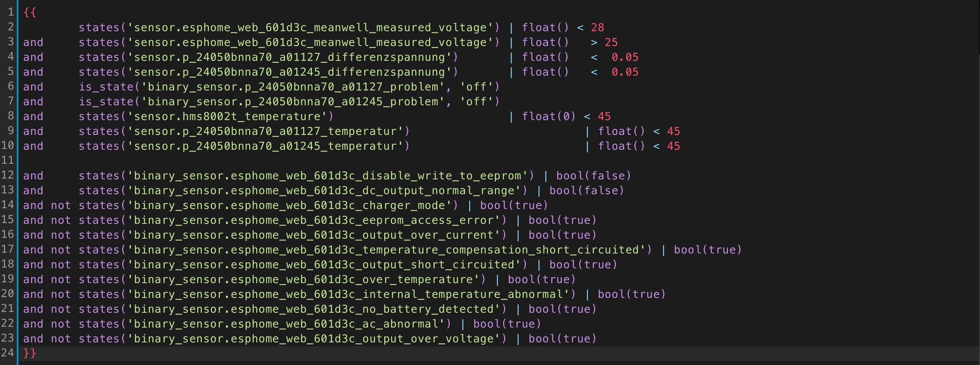Click 45 on the a01245_temperatur line
The height and width of the screenshot is (365, 980).
click(x=674, y=146)
